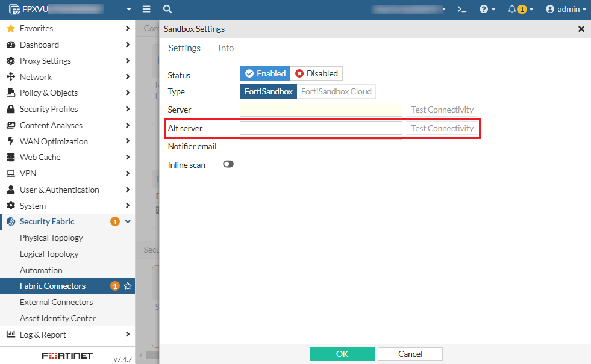Click the Content Analyses image icon

11,125
